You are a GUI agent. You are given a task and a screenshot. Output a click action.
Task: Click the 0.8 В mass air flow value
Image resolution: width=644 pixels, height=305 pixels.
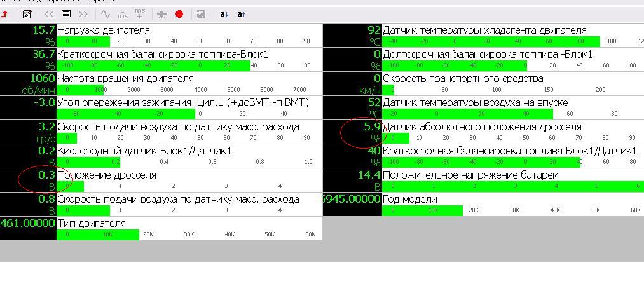click(47, 199)
